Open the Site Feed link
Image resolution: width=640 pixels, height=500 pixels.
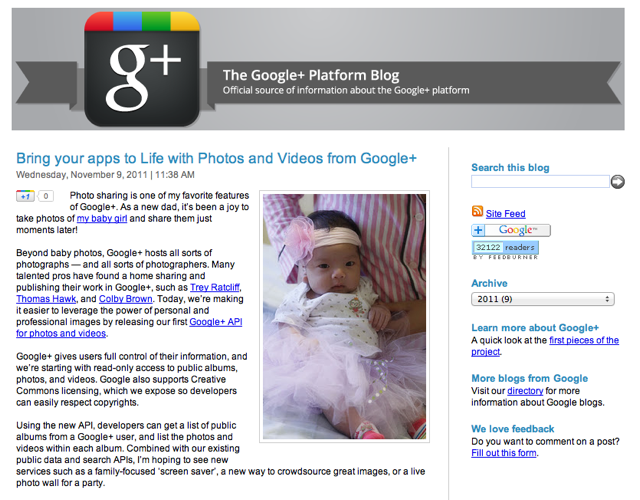(x=506, y=213)
